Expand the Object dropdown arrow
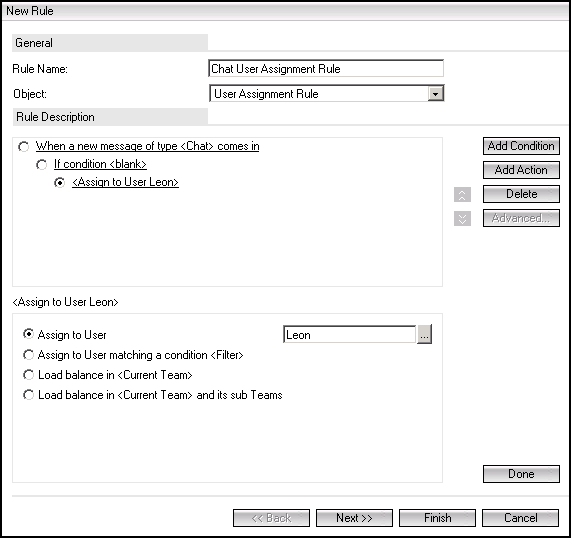 [x=435, y=94]
